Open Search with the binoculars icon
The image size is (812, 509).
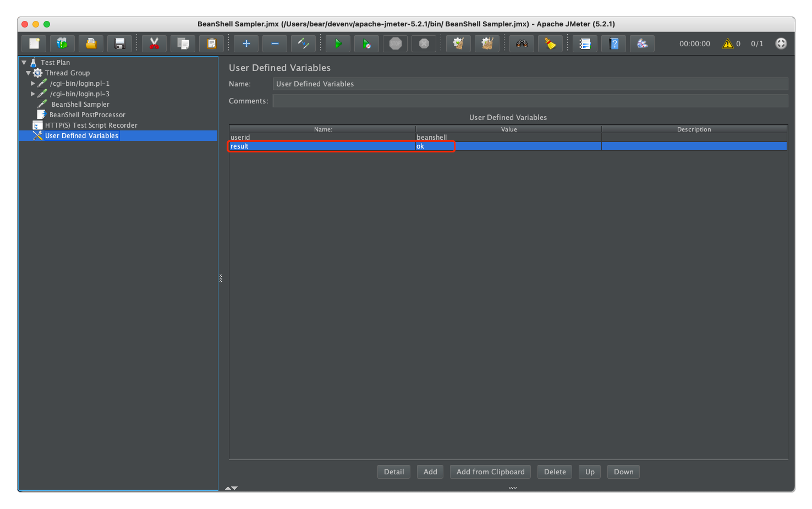point(522,43)
